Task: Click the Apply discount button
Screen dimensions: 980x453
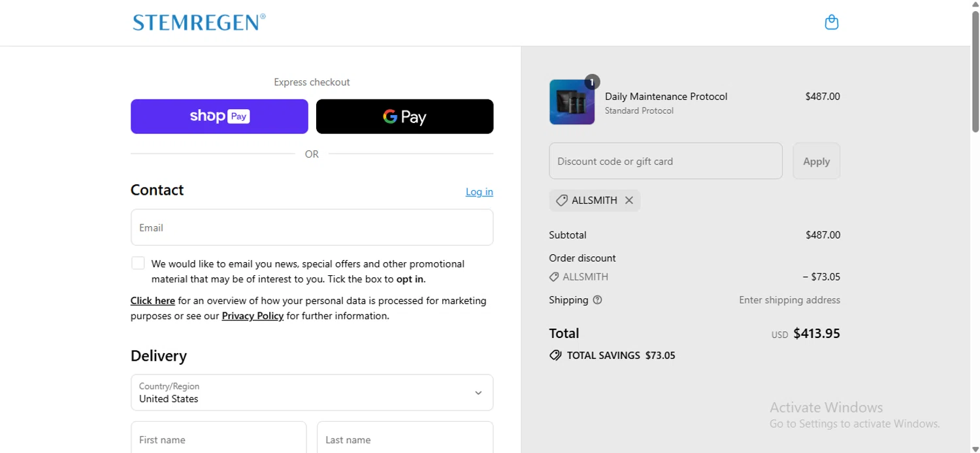Action: point(817,161)
